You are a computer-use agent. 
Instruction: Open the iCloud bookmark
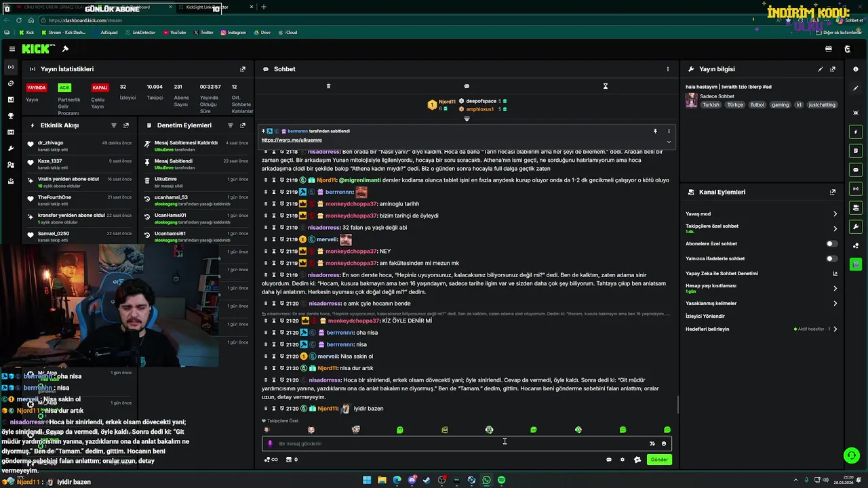point(288,33)
